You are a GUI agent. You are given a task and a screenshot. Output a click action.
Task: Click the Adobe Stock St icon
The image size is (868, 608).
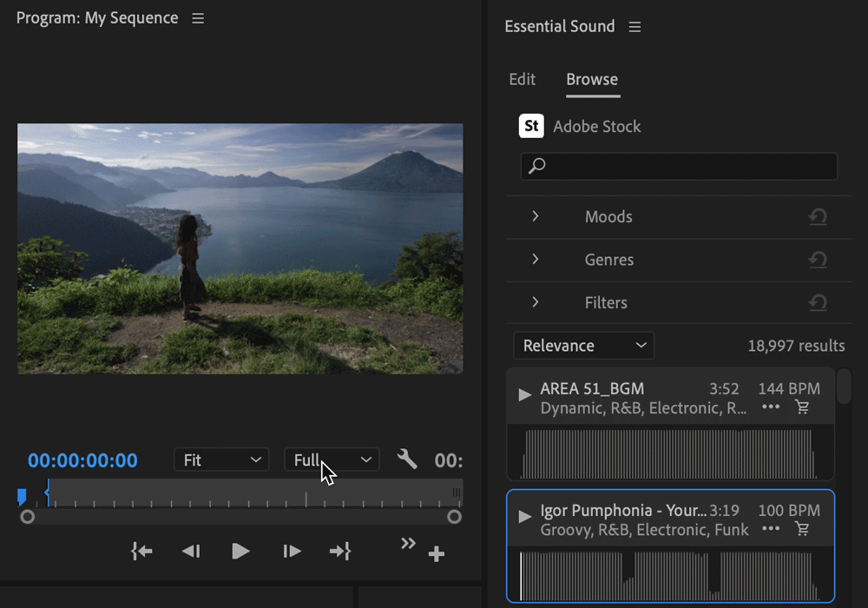531,126
